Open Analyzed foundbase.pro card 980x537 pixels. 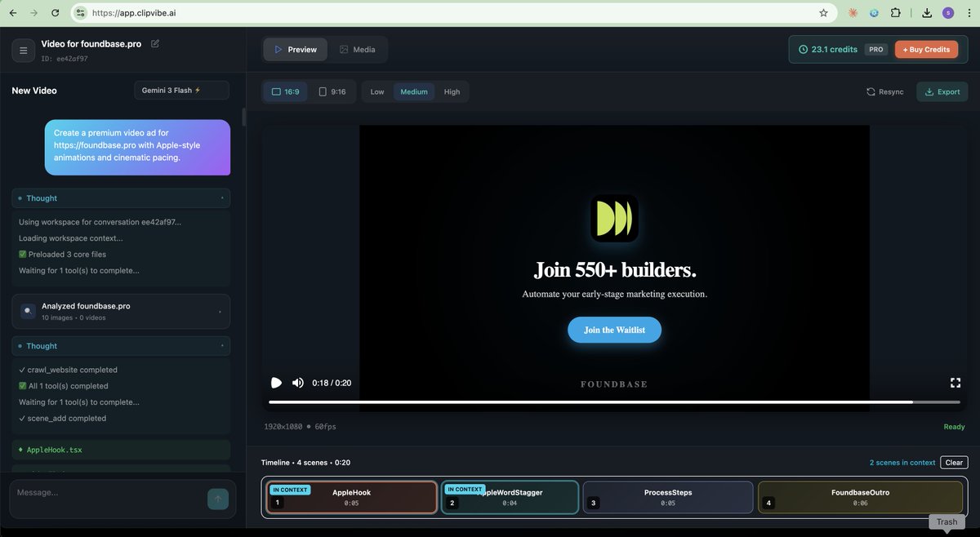(121, 311)
